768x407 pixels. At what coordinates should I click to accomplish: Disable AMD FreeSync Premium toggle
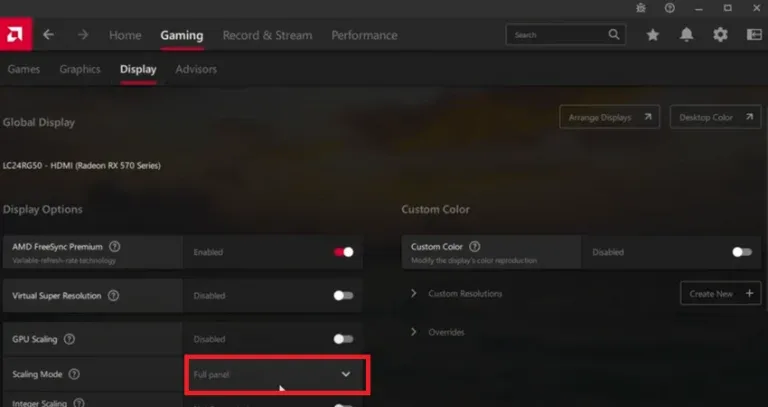343,252
